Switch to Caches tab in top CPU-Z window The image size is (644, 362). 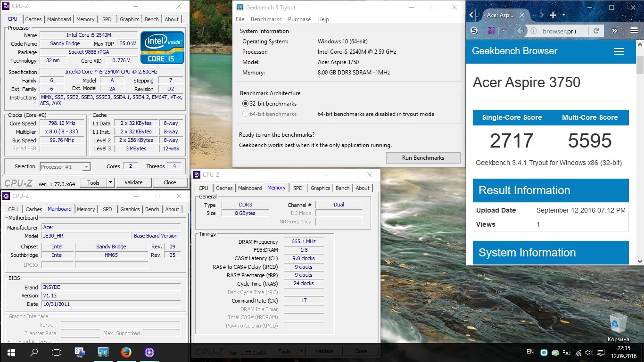[33, 19]
